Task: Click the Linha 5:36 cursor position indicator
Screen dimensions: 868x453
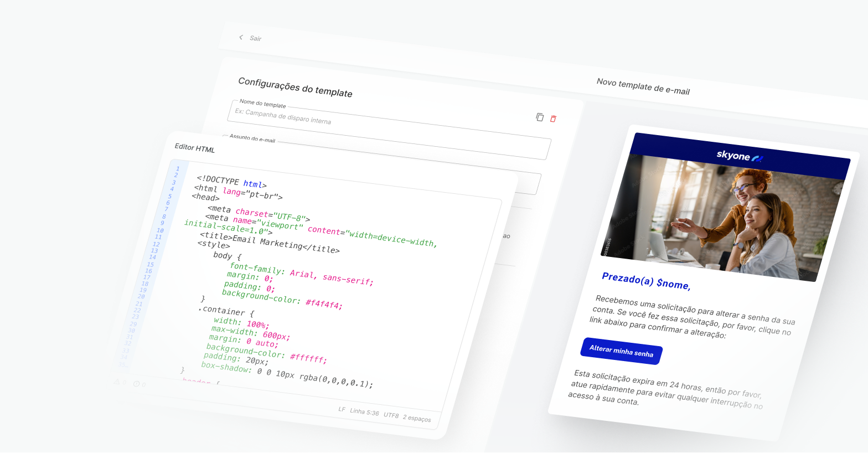Action: [x=364, y=412]
